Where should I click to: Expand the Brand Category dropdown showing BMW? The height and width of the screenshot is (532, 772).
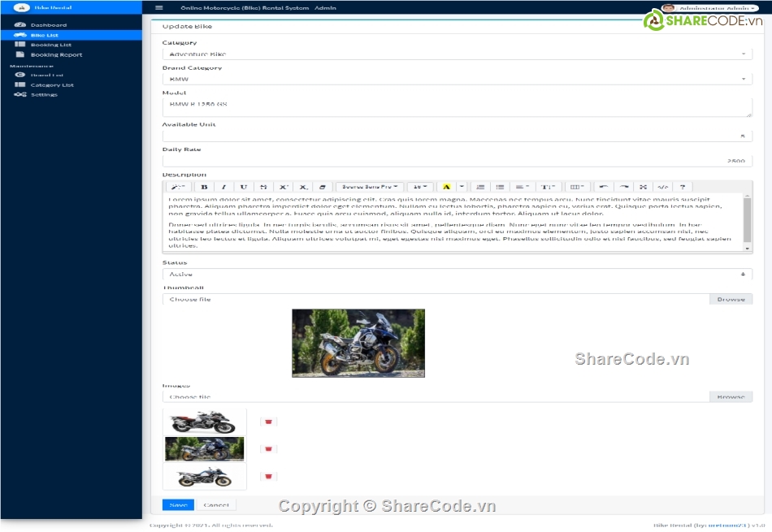pos(457,80)
